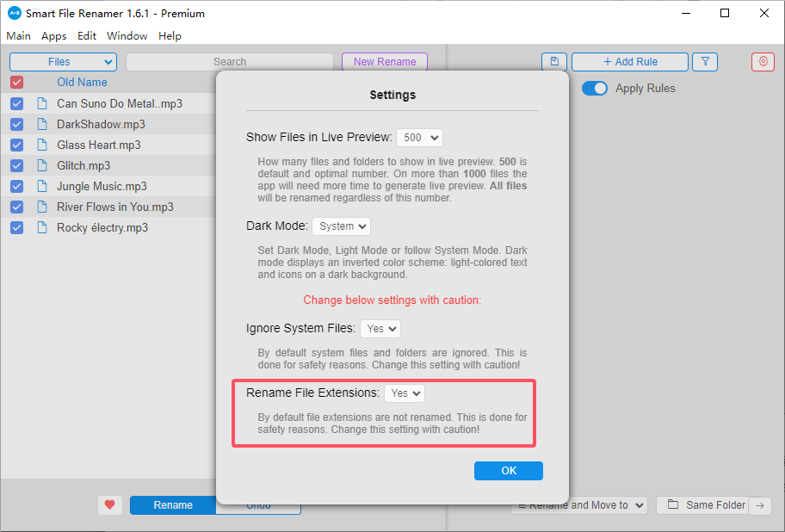Click OK to close Settings
Screen dimensions: 785x532
coord(509,471)
